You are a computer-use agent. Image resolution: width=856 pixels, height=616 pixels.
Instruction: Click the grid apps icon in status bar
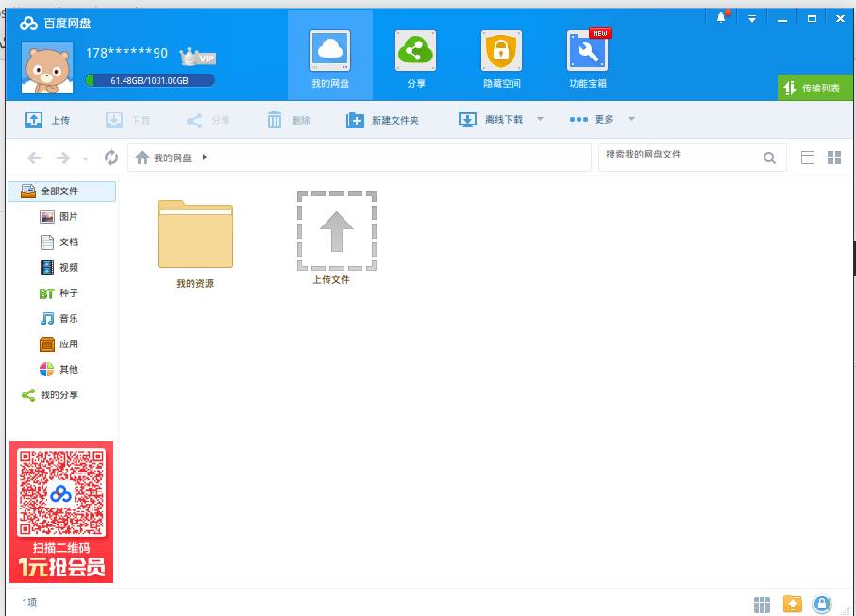[763, 604]
